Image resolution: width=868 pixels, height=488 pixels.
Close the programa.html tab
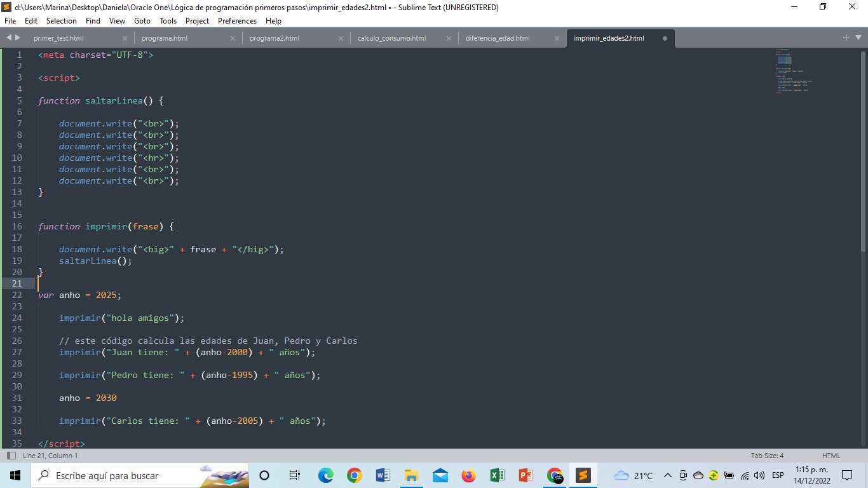(233, 38)
